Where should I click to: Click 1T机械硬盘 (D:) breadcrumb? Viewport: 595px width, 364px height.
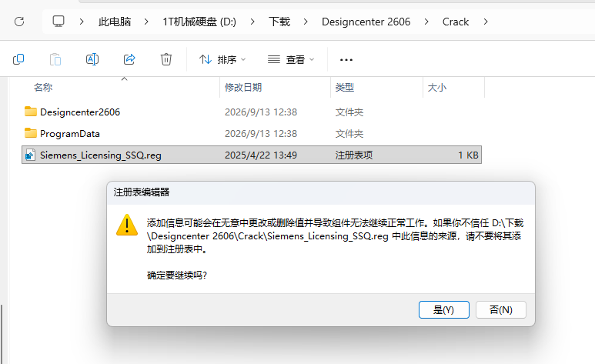click(x=199, y=22)
